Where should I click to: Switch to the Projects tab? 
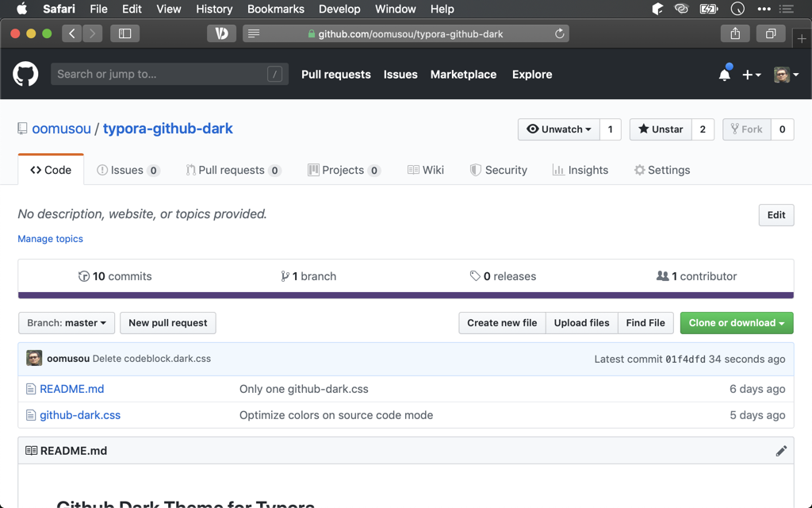pyautogui.click(x=344, y=170)
